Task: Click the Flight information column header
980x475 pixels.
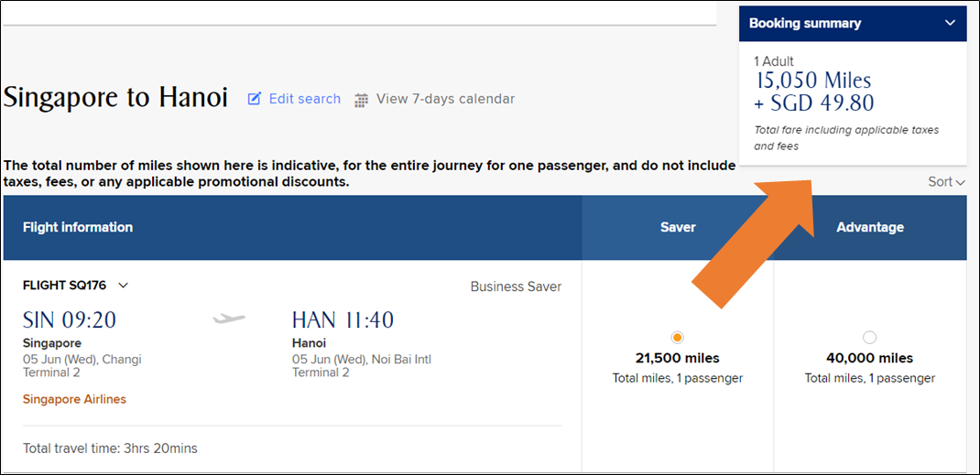Action: [292, 227]
